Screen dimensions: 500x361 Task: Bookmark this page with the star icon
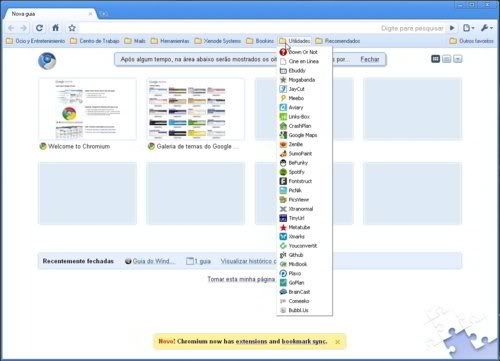click(x=72, y=28)
